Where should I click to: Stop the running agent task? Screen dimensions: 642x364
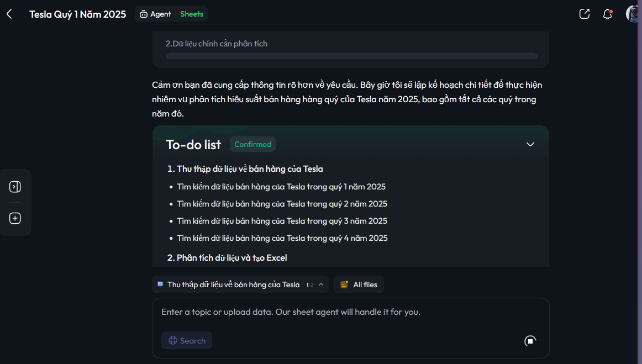click(530, 341)
